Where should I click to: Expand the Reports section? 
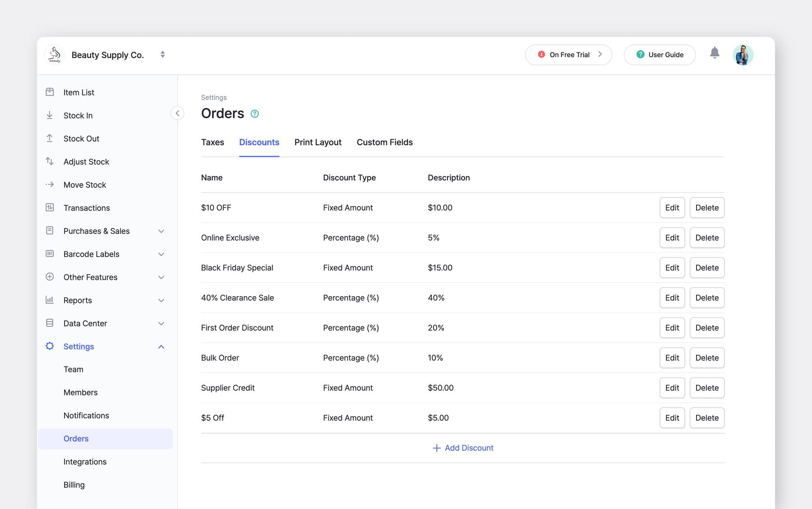161,300
